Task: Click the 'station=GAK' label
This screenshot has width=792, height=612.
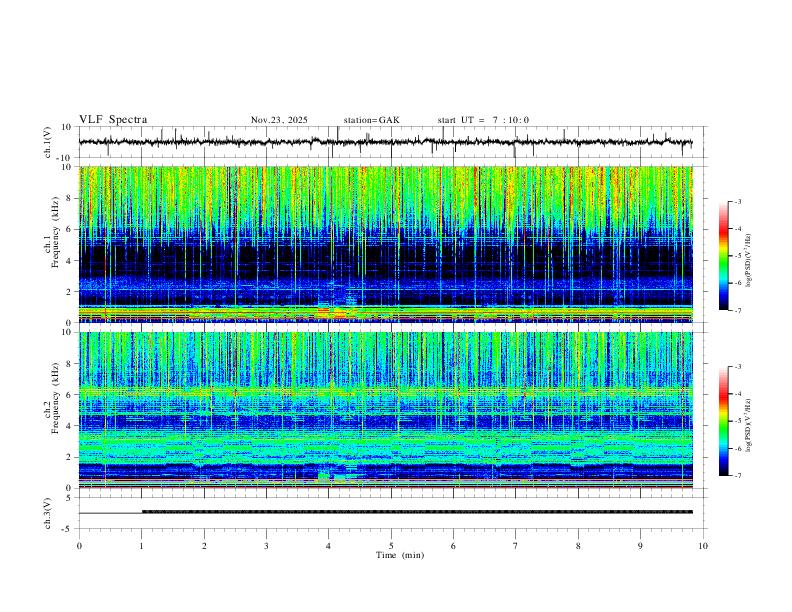Action: (x=371, y=120)
